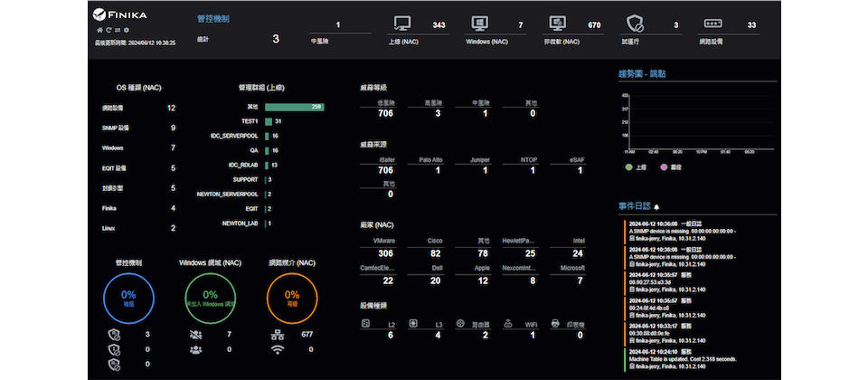Click the VMware vendor count 306
This screenshot has width=868, height=380.
click(385, 254)
